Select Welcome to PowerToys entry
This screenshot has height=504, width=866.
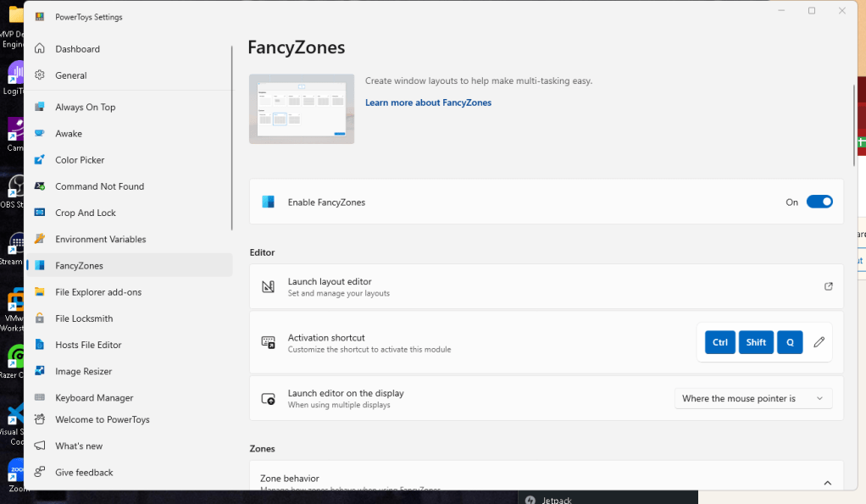pyautogui.click(x=130, y=419)
